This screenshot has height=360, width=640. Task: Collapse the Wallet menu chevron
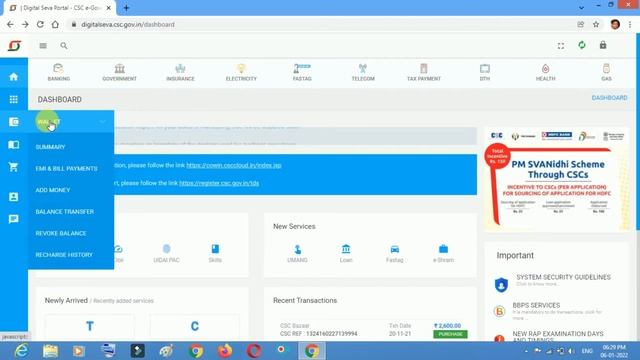point(102,122)
